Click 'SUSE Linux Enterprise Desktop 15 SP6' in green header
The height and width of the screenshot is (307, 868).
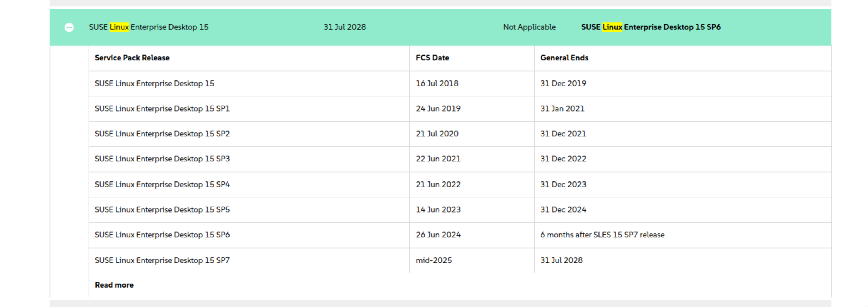651,27
